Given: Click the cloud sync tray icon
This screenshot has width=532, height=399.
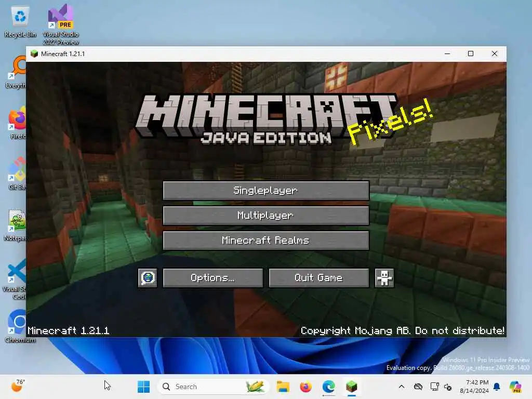Looking at the screenshot, I should pyautogui.click(x=418, y=387).
